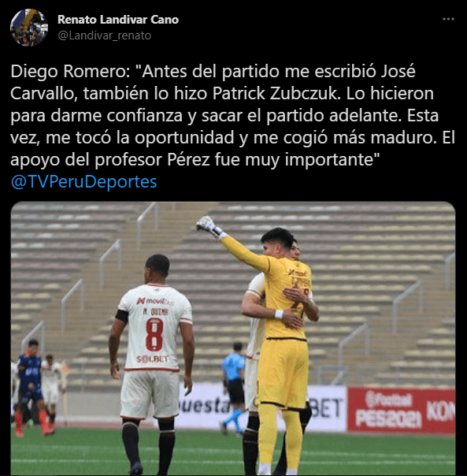Open the @Landivar_renato handle

pyautogui.click(x=105, y=35)
